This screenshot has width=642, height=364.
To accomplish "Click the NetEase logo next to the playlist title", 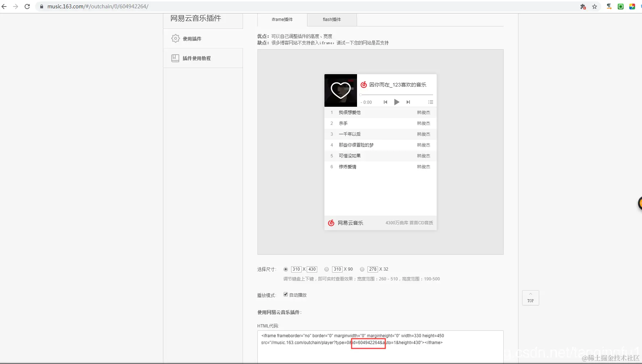I will [x=364, y=85].
